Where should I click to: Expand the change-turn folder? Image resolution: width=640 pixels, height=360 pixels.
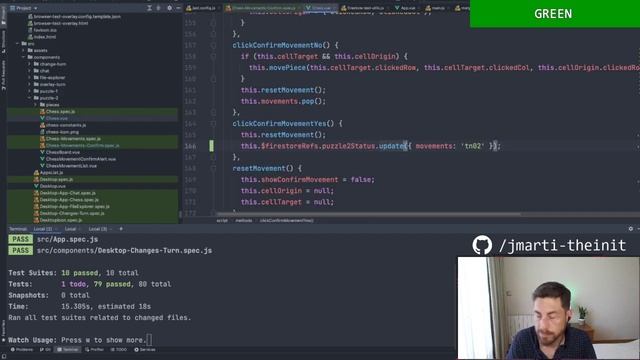click(x=30, y=64)
